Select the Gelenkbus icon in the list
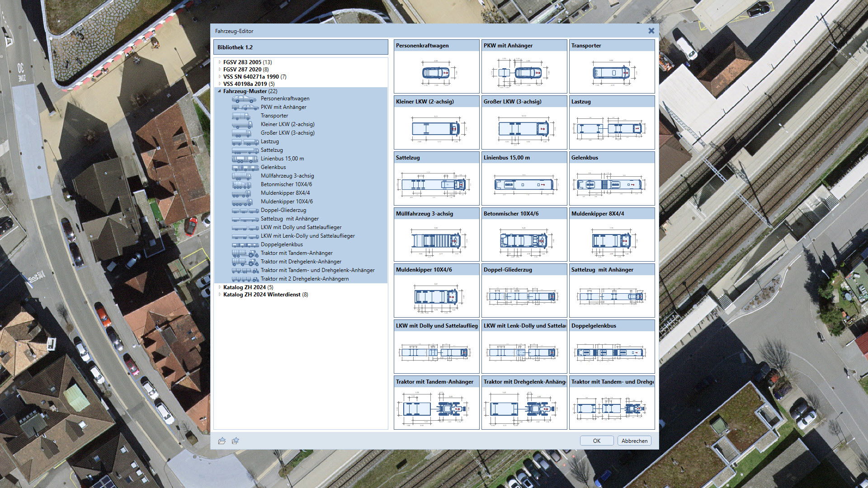Screen dimensions: 868x488 click(245, 167)
